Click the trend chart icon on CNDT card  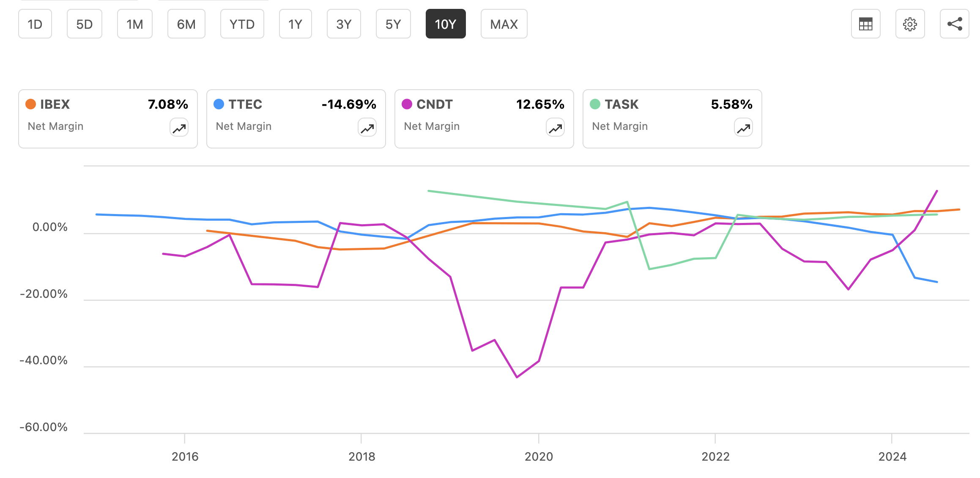(554, 127)
